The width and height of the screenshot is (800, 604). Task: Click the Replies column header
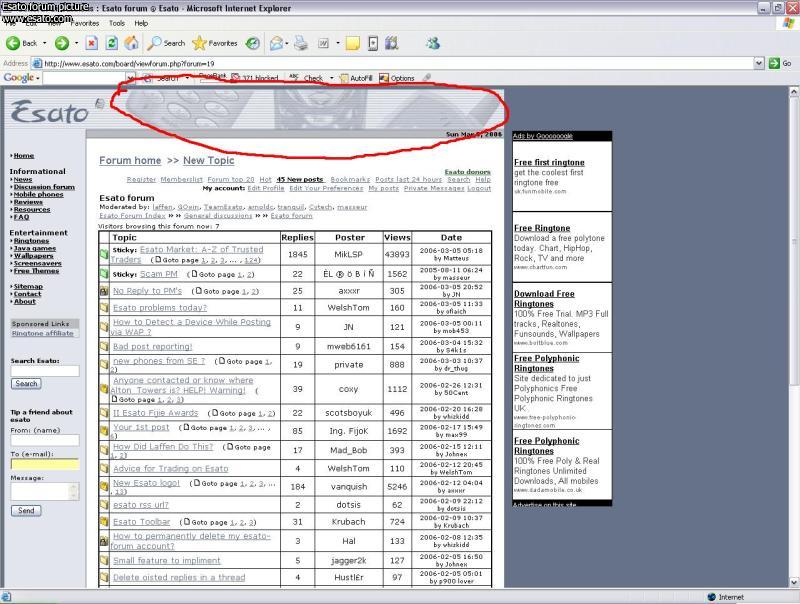click(x=297, y=238)
